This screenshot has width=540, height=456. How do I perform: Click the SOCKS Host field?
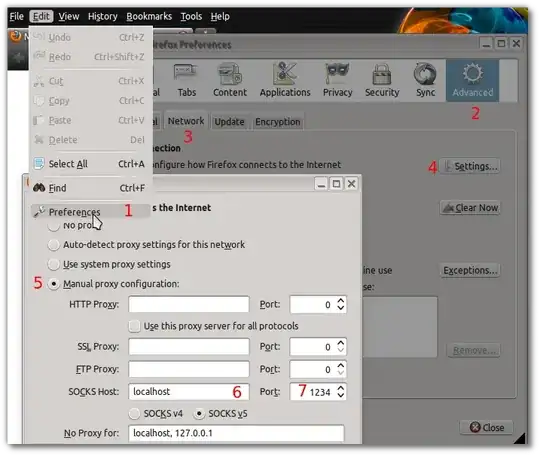189,392
